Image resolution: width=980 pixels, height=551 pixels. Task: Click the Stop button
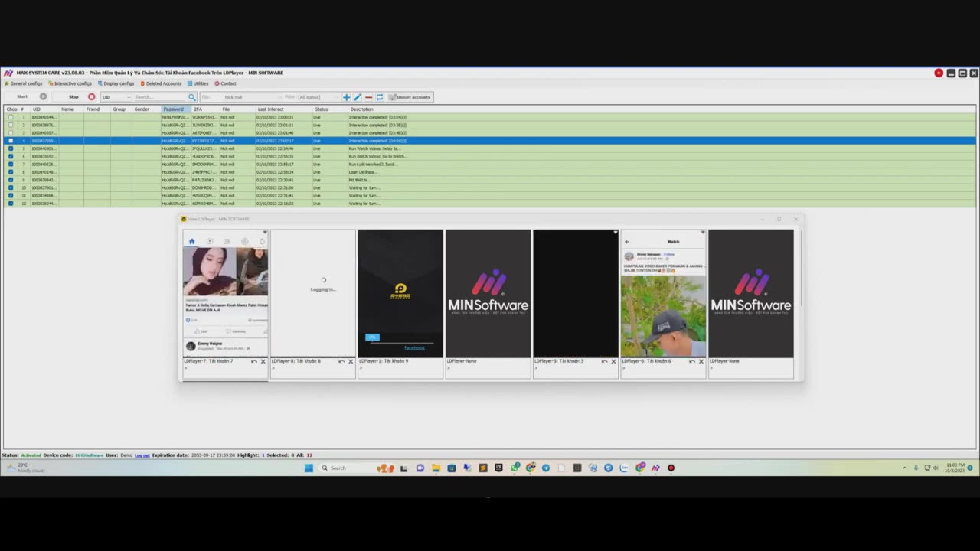click(73, 97)
